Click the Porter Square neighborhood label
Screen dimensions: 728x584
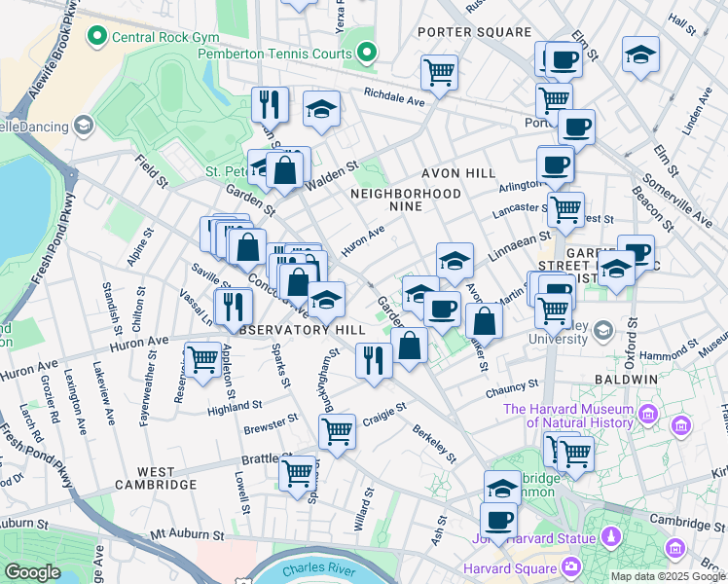473,32
